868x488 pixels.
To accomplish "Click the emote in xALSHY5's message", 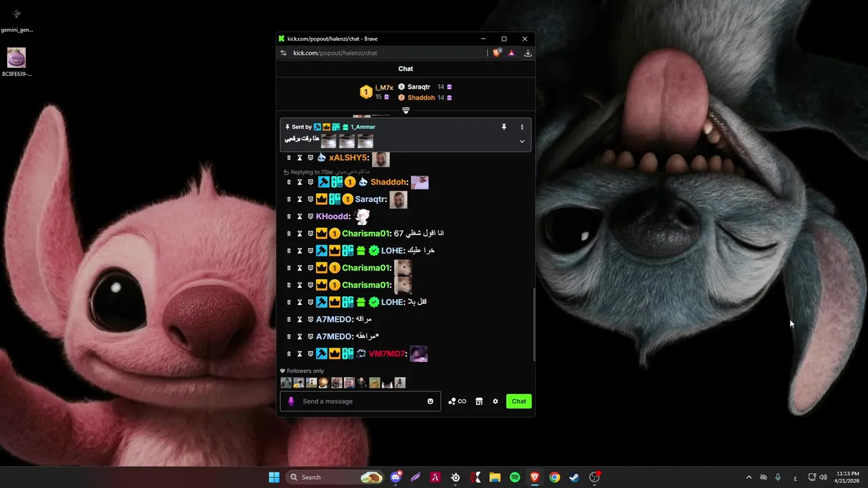I will point(380,159).
